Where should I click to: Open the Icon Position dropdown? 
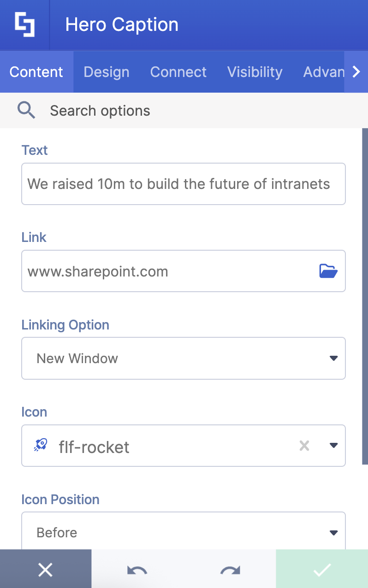[333, 532]
